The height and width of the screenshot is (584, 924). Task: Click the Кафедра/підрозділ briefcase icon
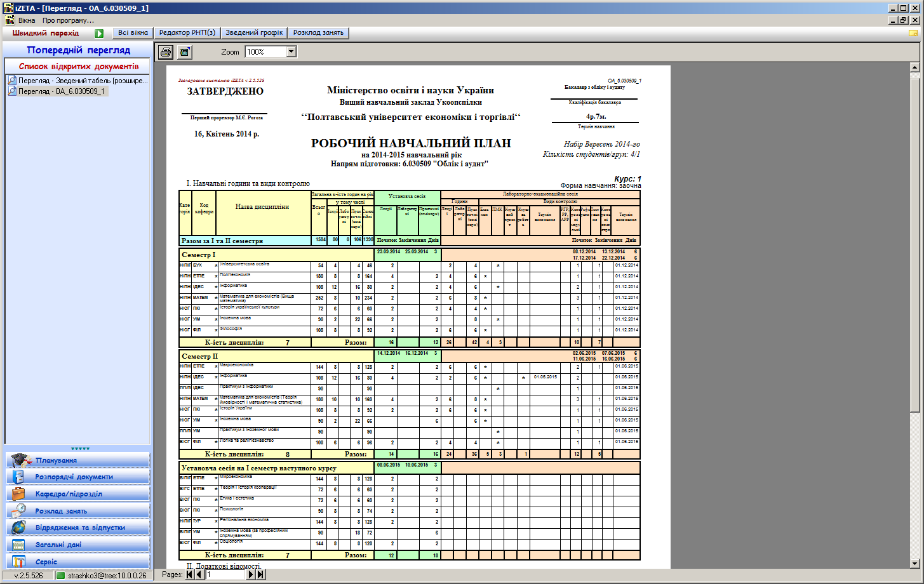click(x=19, y=494)
